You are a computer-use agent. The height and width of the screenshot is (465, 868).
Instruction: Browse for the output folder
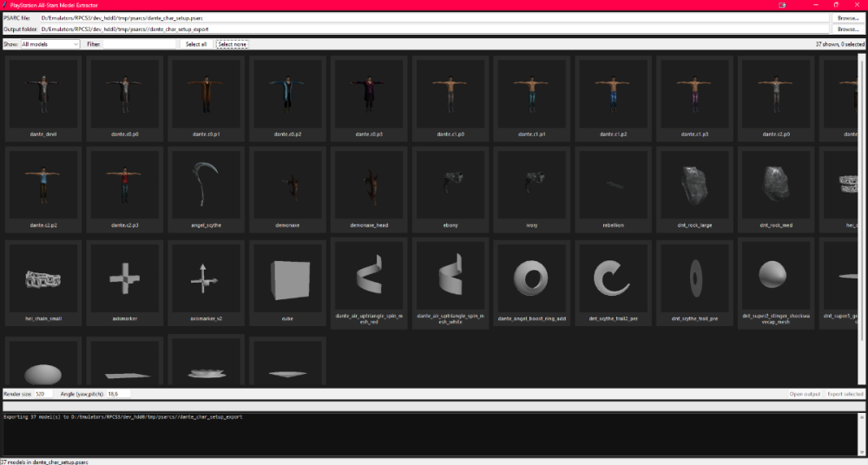coord(847,29)
